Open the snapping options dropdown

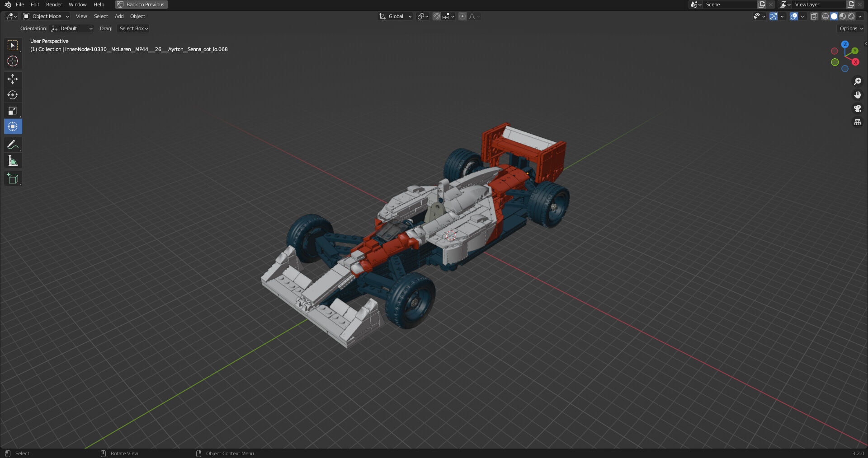coord(448,16)
